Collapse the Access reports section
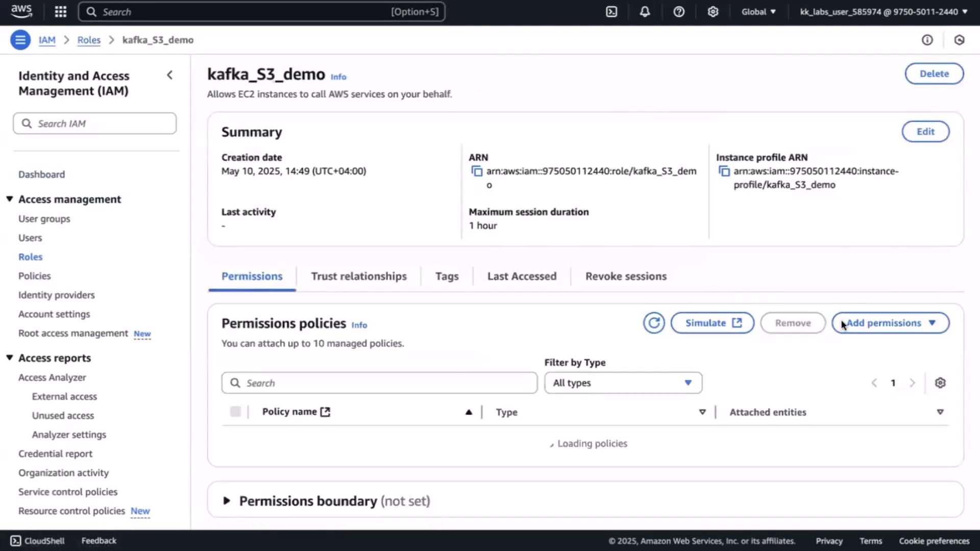 pos(10,358)
